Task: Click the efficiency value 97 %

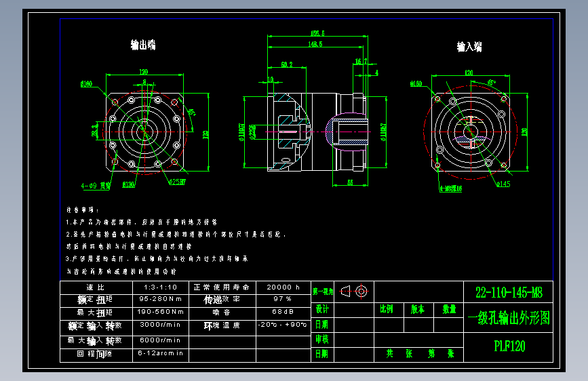Action: (x=282, y=299)
